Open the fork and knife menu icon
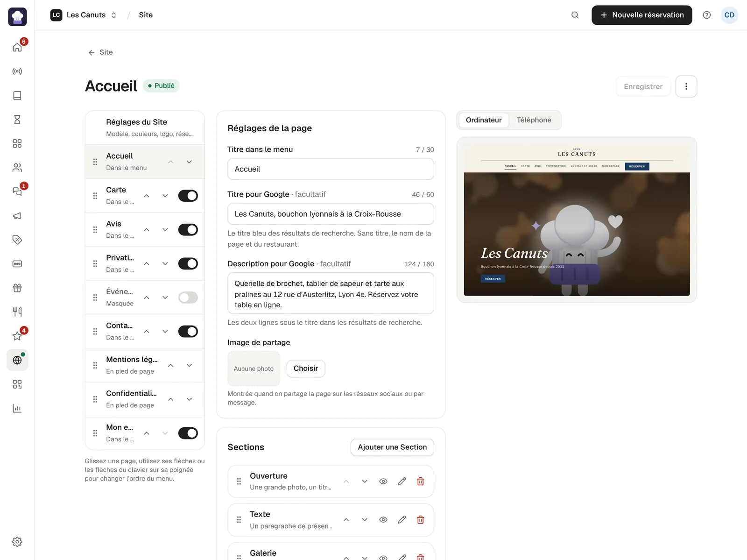 pos(17,312)
